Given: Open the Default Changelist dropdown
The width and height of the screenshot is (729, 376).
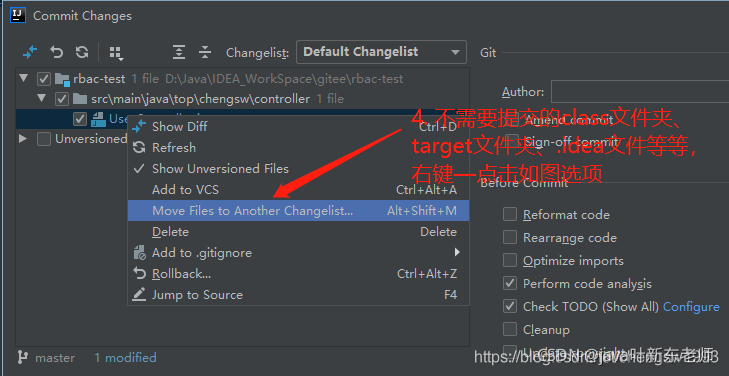Looking at the screenshot, I should [381, 52].
